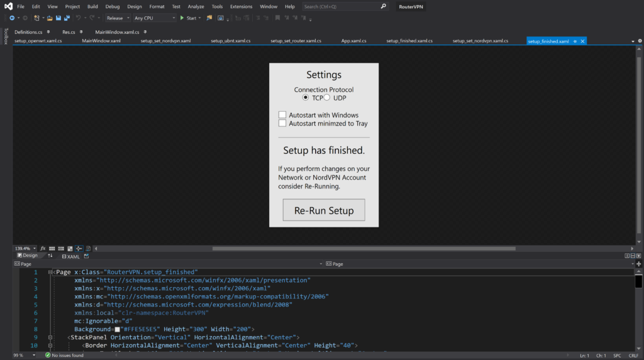This screenshot has height=360, width=644.
Task: Collapse the pane with the double-chevron icon
Action: (640, 256)
